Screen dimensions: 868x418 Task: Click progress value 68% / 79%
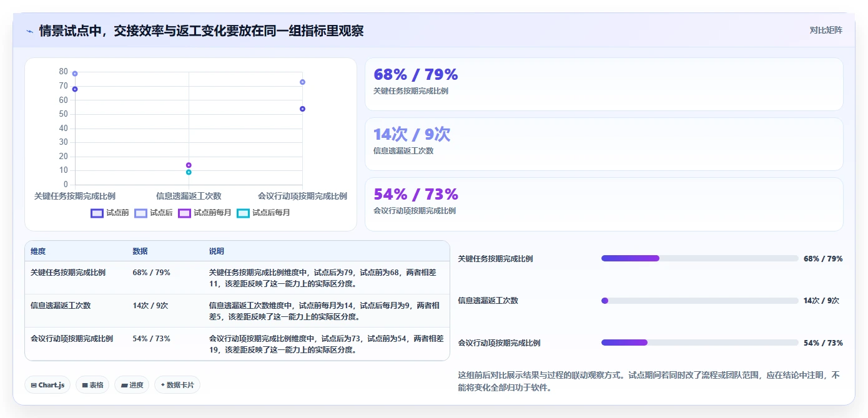tap(823, 259)
